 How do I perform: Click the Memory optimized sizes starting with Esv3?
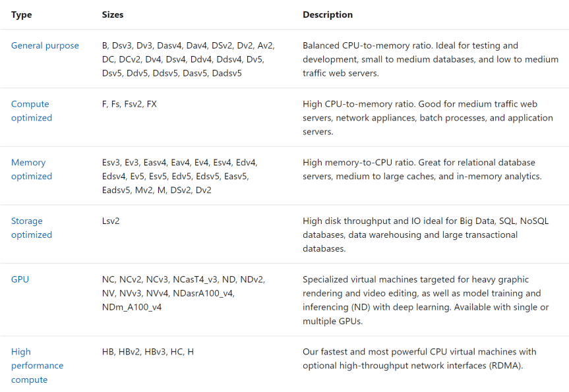[x=179, y=176]
